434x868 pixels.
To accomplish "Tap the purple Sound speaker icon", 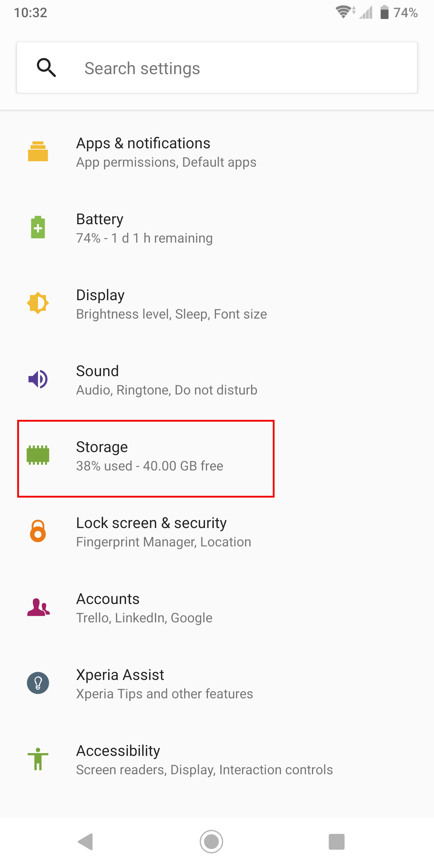I will click(38, 379).
